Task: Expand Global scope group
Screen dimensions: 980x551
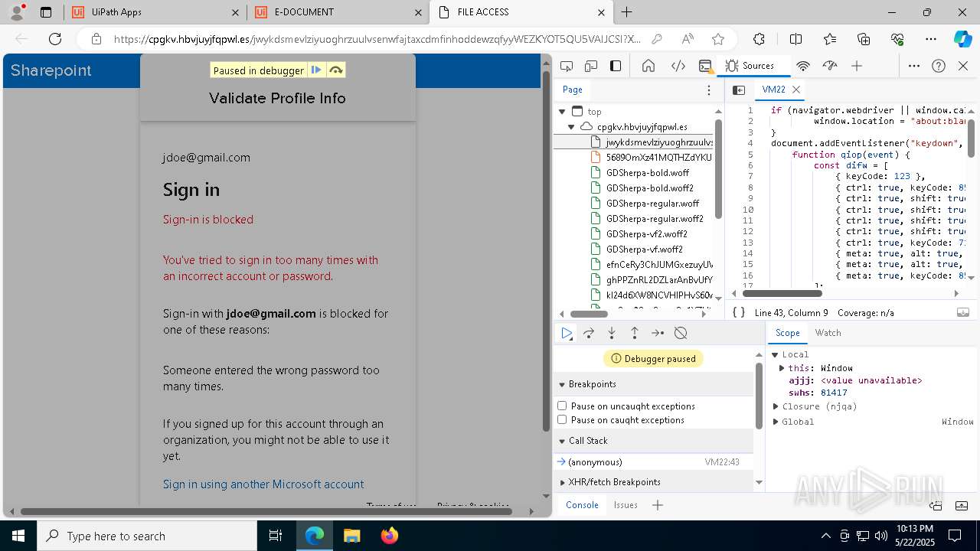Action: [776, 422]
